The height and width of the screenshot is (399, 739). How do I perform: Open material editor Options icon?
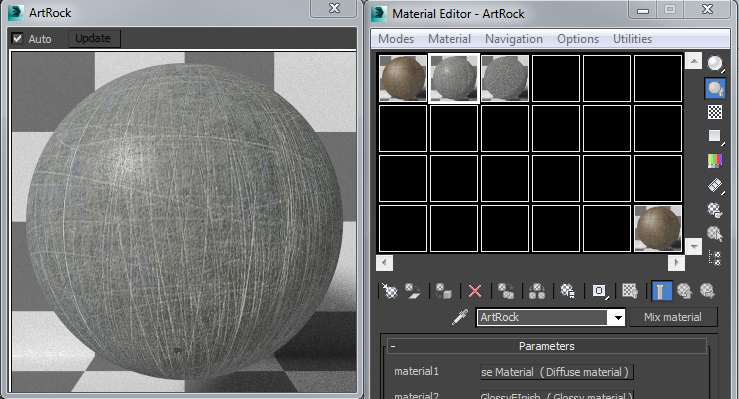click(715, 210)
